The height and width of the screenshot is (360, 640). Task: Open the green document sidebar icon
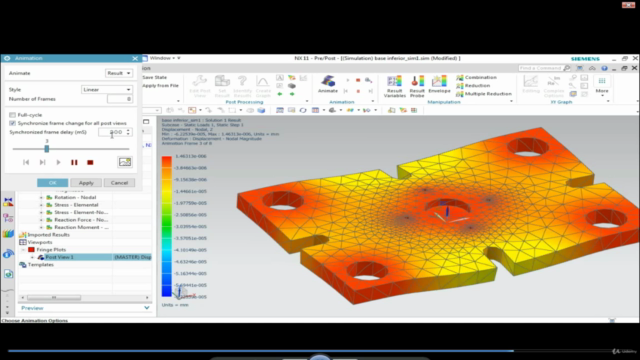(8, 274)
